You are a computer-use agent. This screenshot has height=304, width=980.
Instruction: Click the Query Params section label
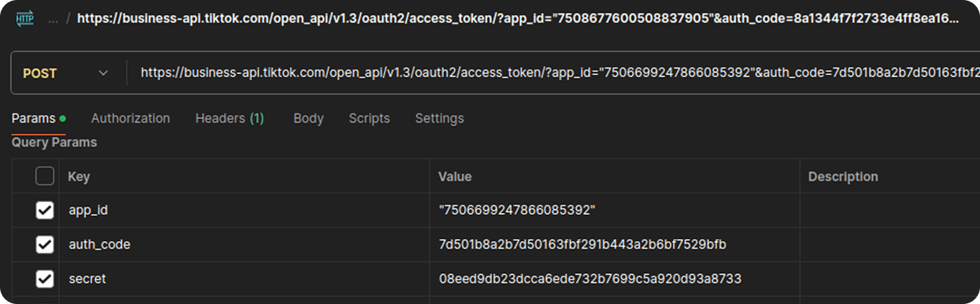(54, 143)
